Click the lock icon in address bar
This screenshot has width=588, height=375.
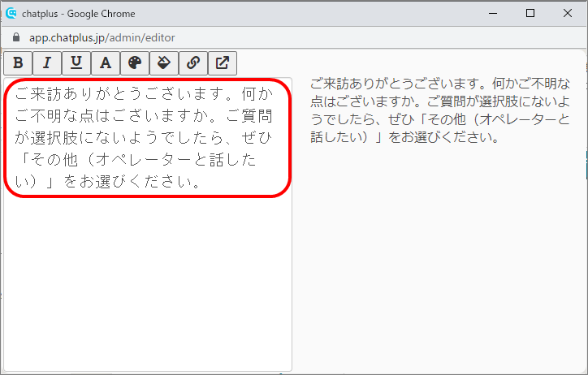coord(15,37)
